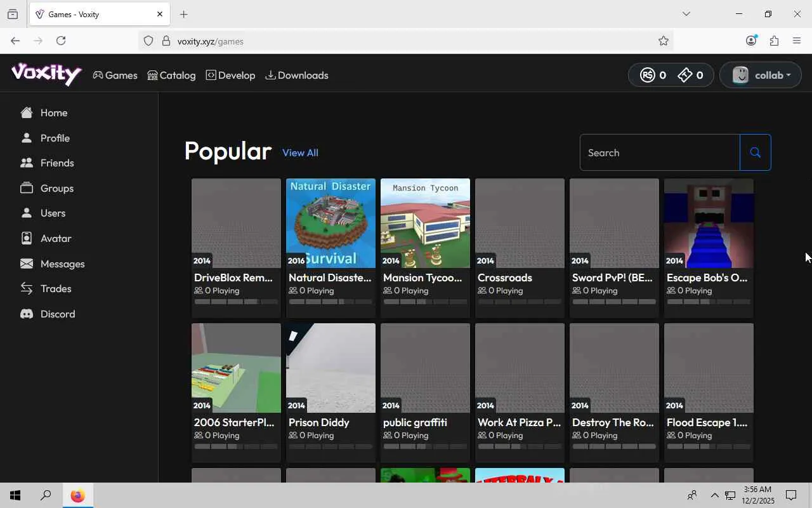Open the DriveBlox Rem... game thumbnail
The height and width of the screenshot is (508, 812).
236,223
